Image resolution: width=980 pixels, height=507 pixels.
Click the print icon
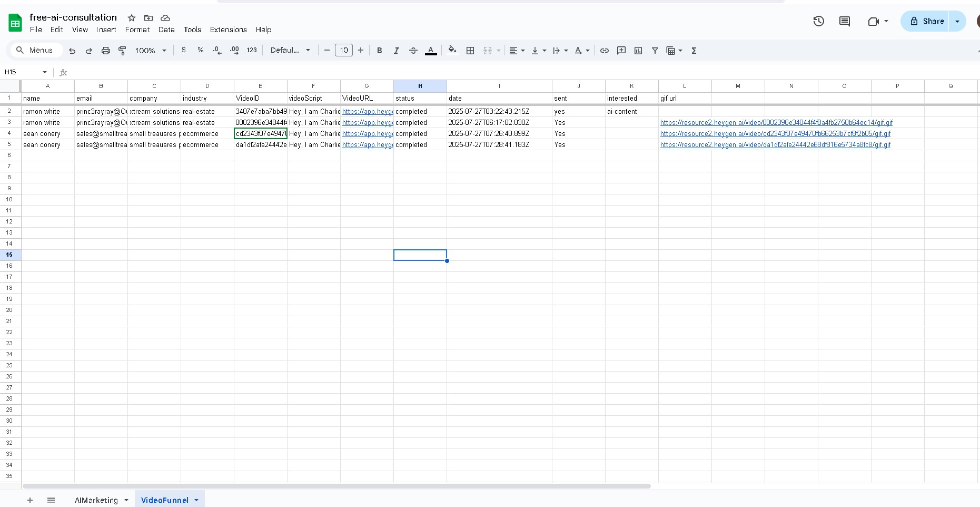pyautogui.click(x=105, y=51)
